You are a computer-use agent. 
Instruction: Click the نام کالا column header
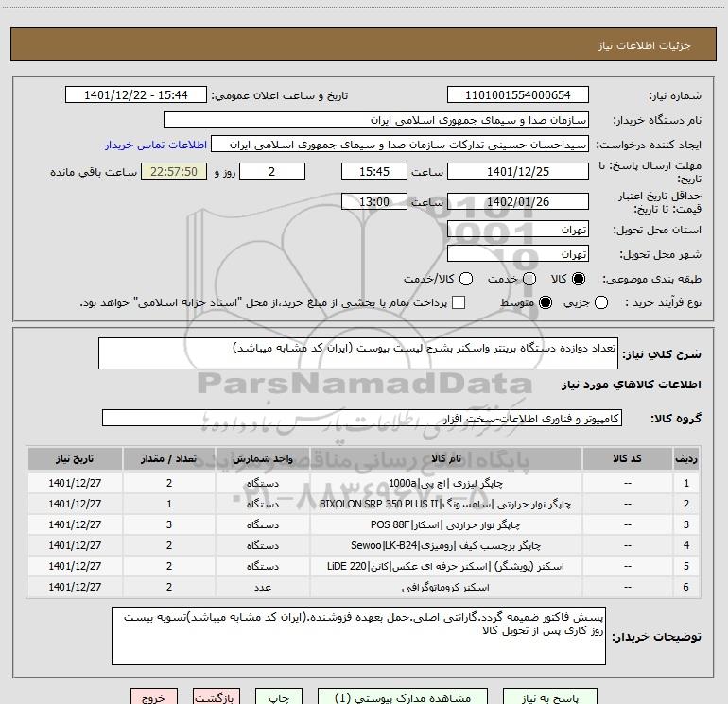[445, 458]
